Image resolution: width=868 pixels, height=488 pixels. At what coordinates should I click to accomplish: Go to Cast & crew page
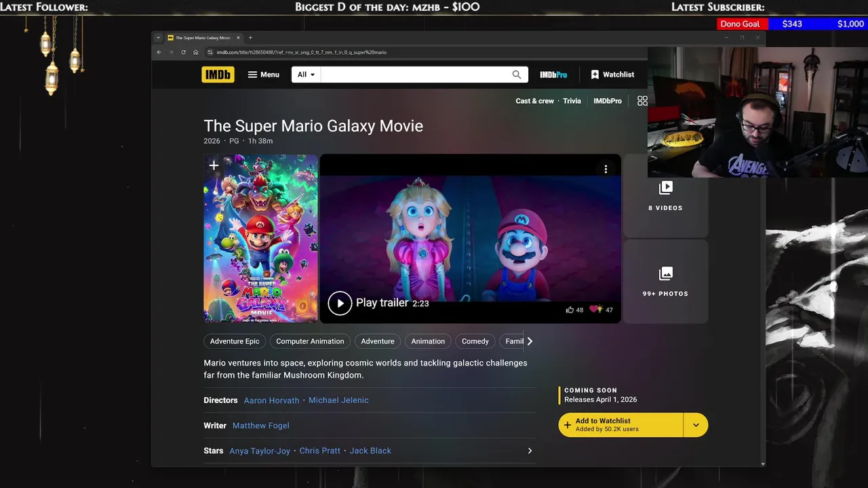534,101
